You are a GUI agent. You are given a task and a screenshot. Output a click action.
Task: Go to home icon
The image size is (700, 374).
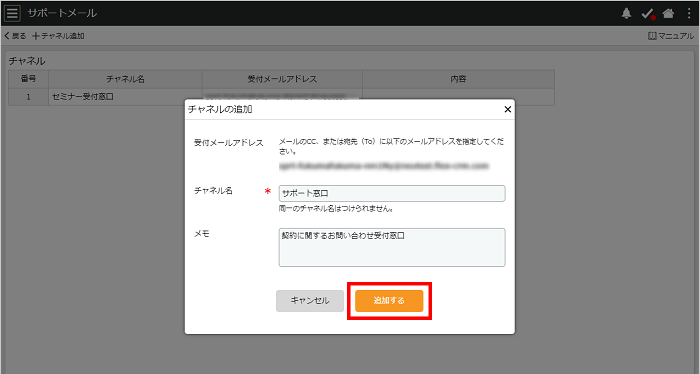point(668,13)
